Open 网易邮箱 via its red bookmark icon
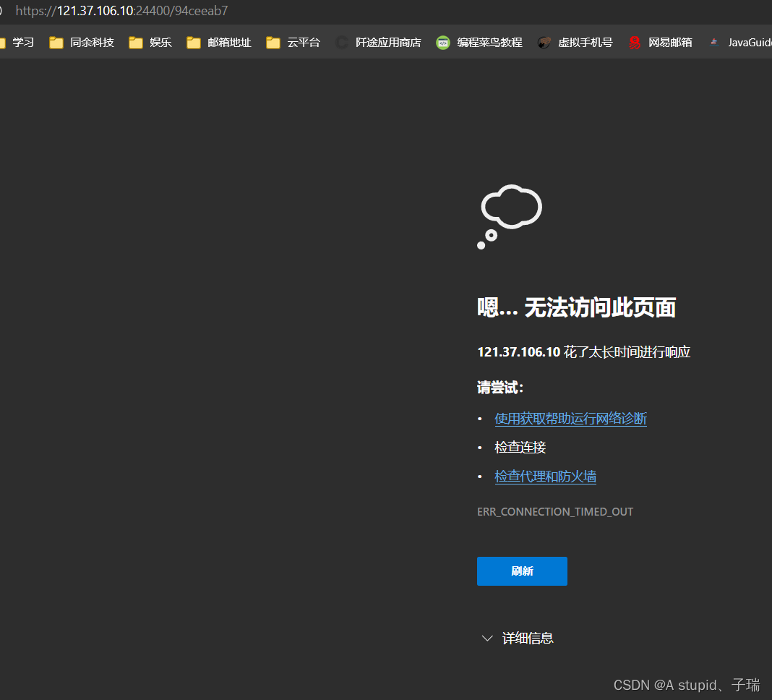772x700 pixels. [x=634, y=43]
